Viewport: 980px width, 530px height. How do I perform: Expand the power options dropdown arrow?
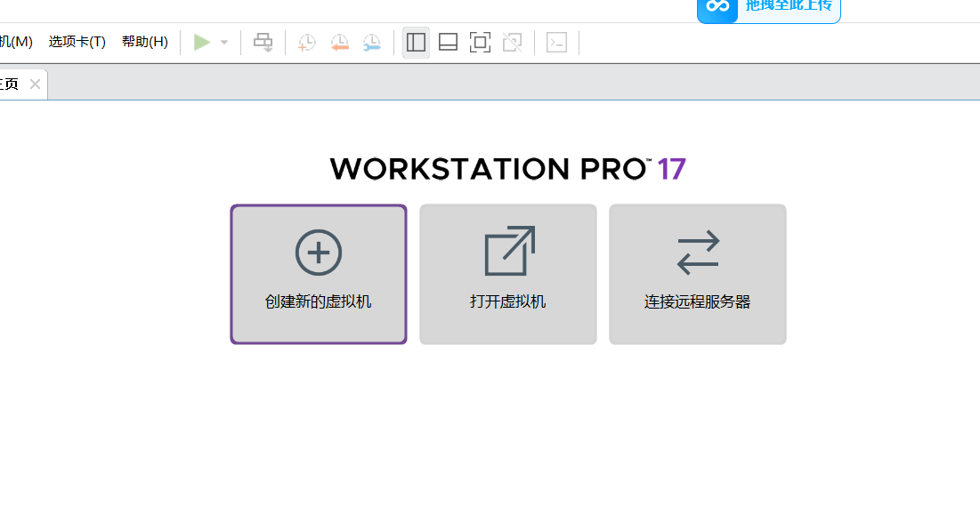pyautogui.click(x=224, y=43)
